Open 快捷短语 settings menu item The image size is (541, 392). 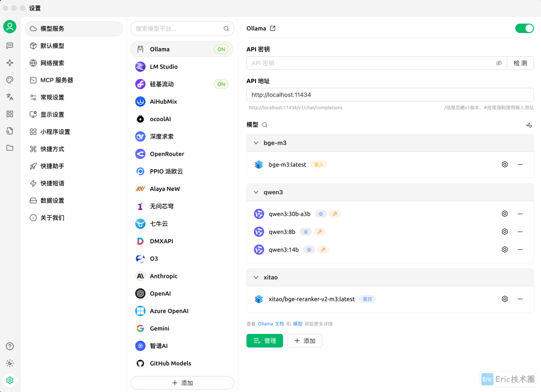(74, 183)
